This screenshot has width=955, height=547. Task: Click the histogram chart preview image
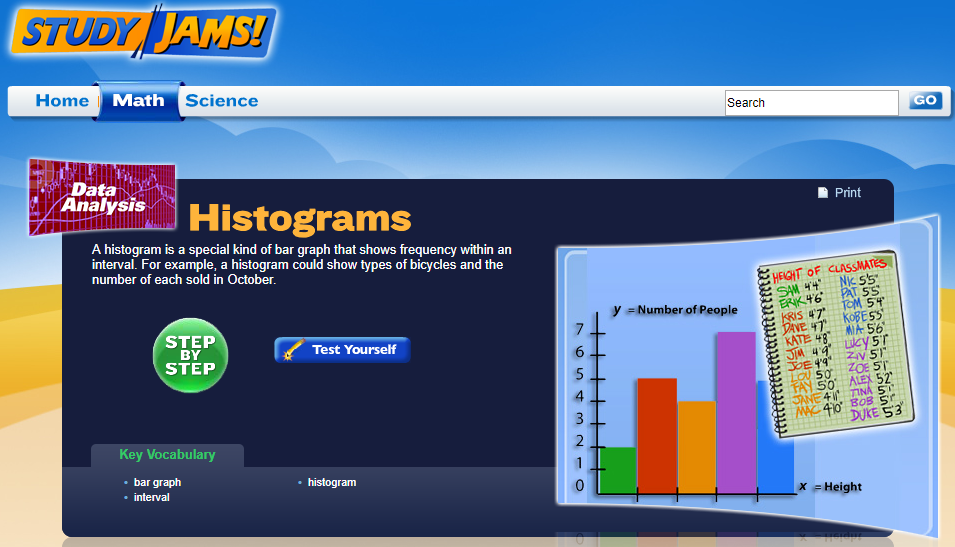tap(746, 375)
